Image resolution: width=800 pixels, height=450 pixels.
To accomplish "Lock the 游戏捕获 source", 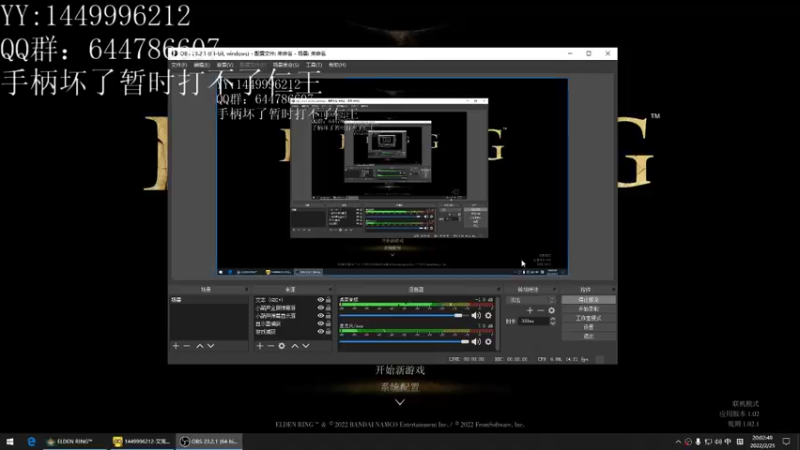I will tap(328, 332).
